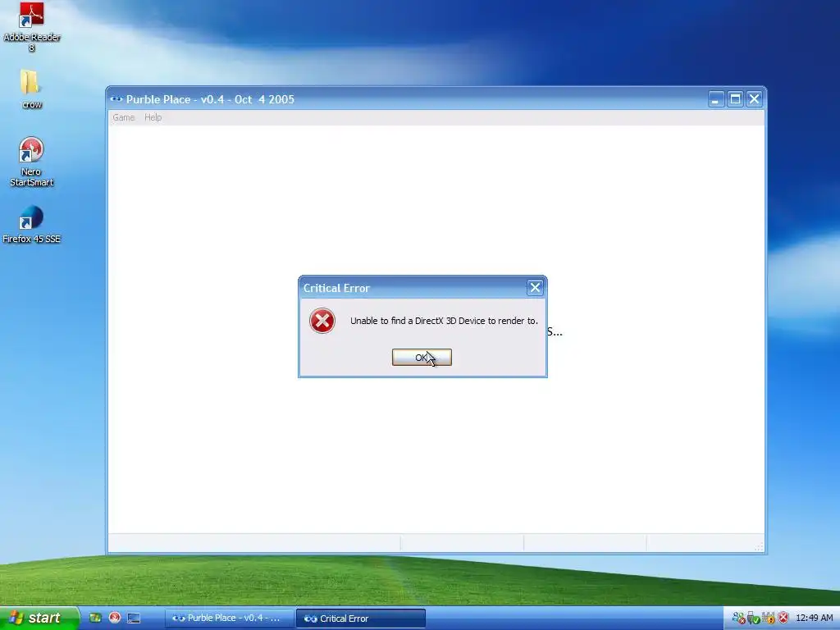Switch to Purble Place taskbar button
The height and width of the screenshot is (630, 840).
click(x=230, y=619)
